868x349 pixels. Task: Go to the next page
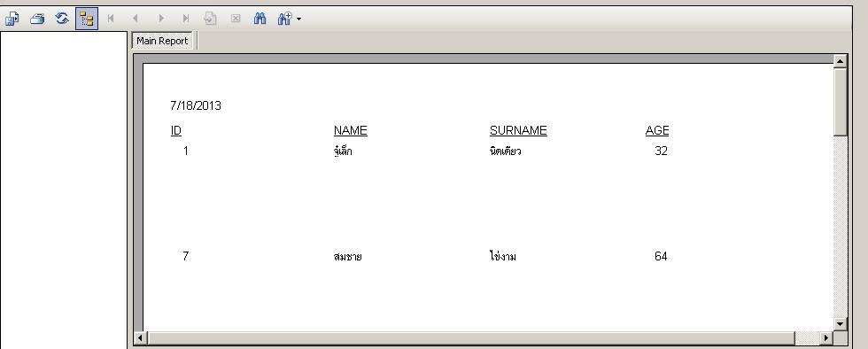[161, 19]
